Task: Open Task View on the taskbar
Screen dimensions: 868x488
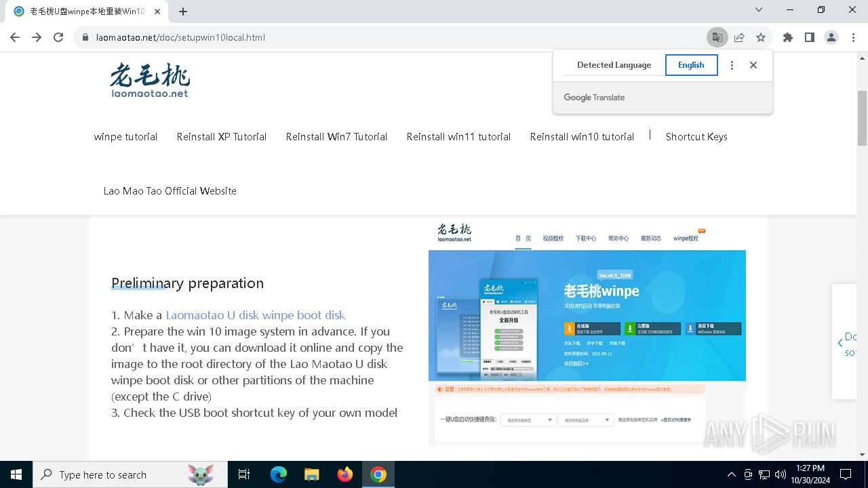Action: pyautogui.click(x=244, y=474)
